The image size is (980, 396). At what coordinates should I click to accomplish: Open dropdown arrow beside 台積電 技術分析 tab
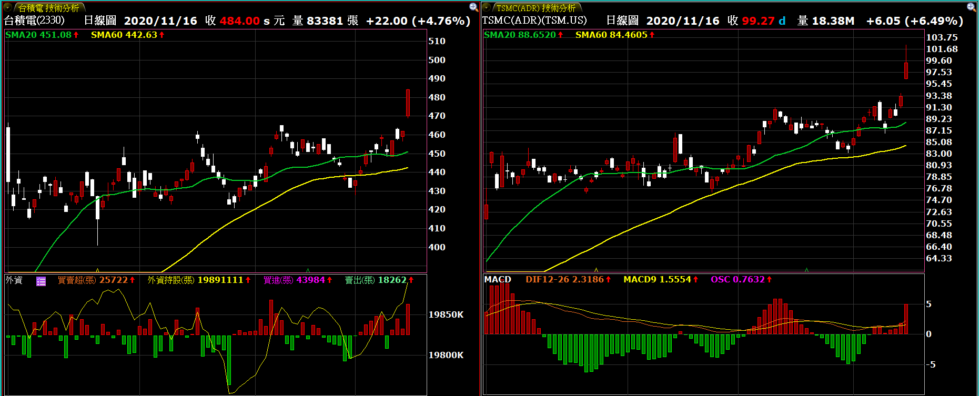pos(8,8)
